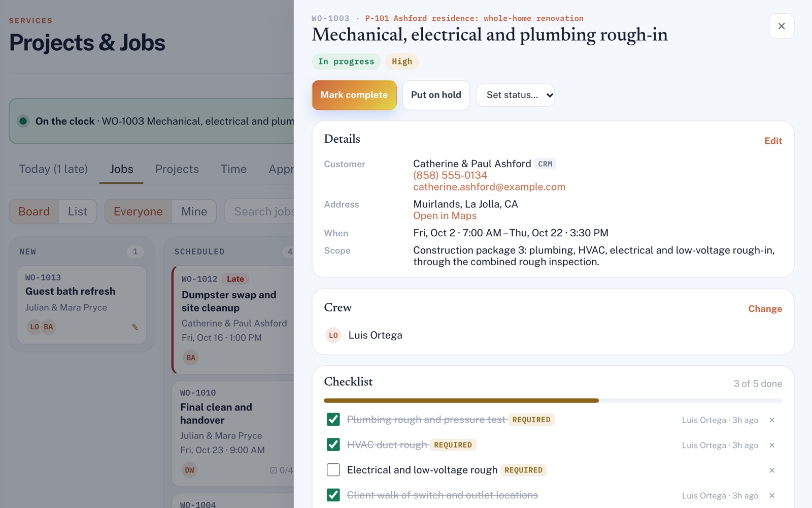Screen dimensions: 812x508
Task: Click the Mark complete button
Action: (354, 95)
